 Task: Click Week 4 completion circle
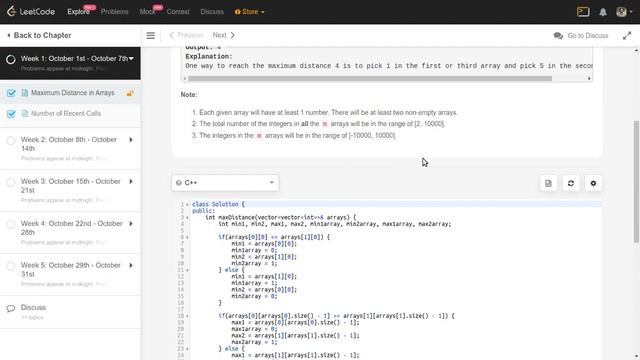pos(11,224)
